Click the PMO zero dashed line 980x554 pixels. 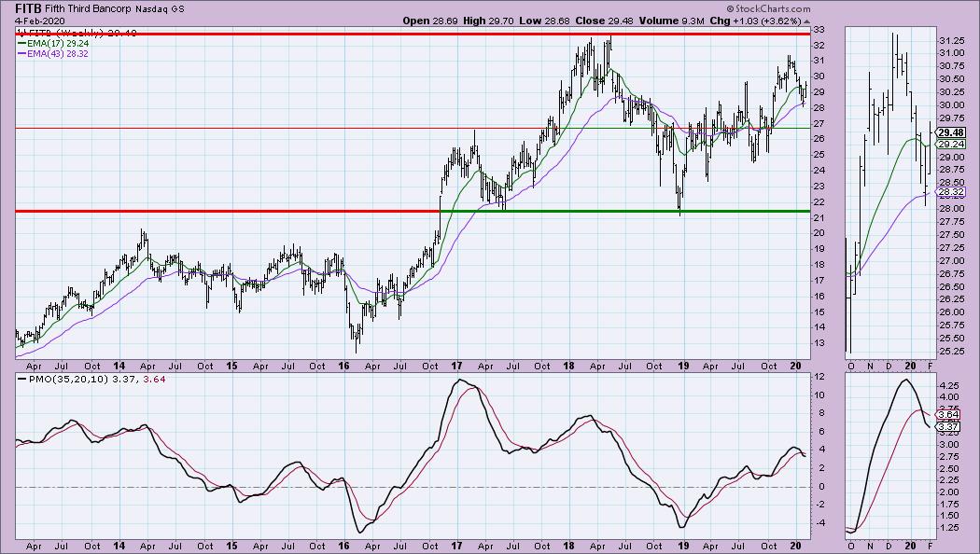413,487
